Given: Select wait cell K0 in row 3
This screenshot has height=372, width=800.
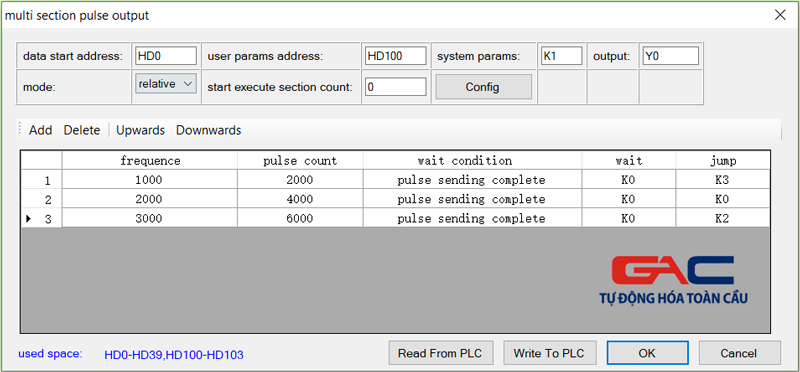Looking at the screenshot, I should pyautogui.click(x=629, y=218).
